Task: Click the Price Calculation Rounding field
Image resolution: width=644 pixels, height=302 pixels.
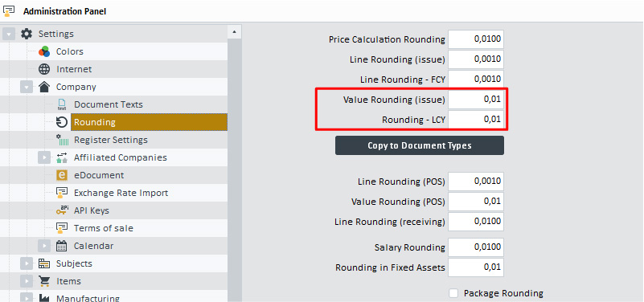Action: 476,39
